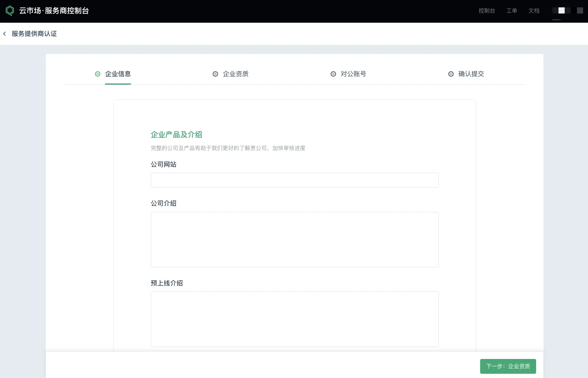Screen dimensions: 588x378
Task: Click 下一步：企业资质 button
Action: (x=508, y=366)
